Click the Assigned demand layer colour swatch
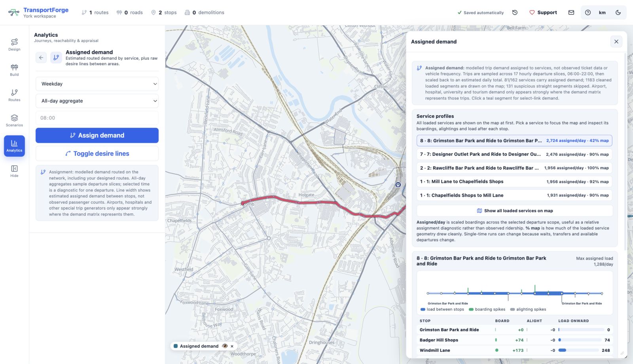 tap(176, 346)
